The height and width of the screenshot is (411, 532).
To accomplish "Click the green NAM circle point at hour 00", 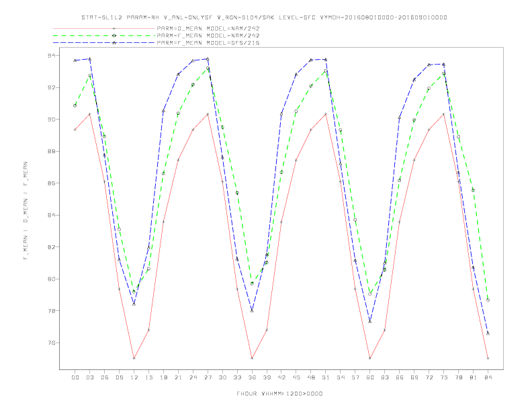I will pos(75,105).
